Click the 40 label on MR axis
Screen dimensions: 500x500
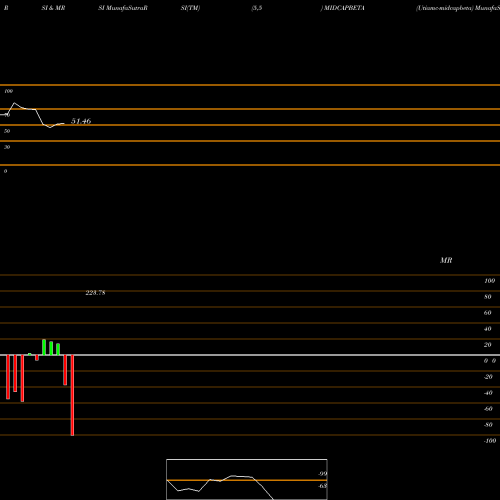[x=488, y=329]
